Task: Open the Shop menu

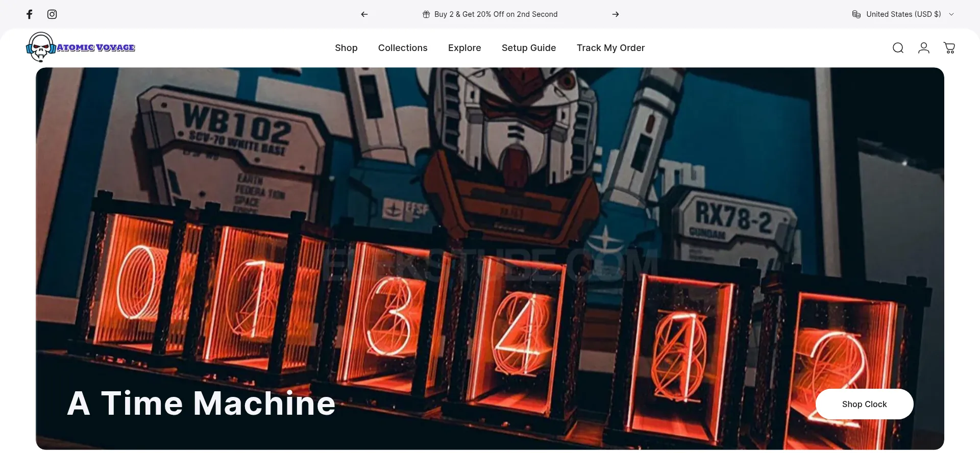Action: pyautogui.click(x=346, y=48)
